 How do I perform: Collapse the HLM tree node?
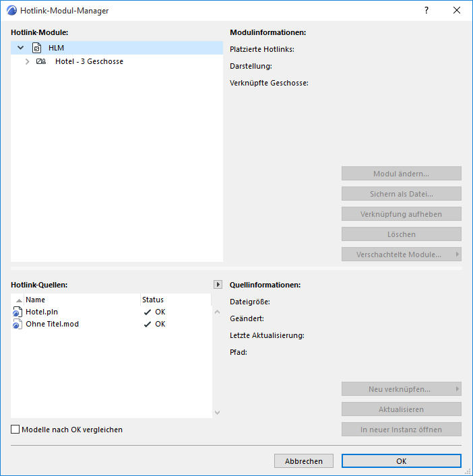pos(21,48)
